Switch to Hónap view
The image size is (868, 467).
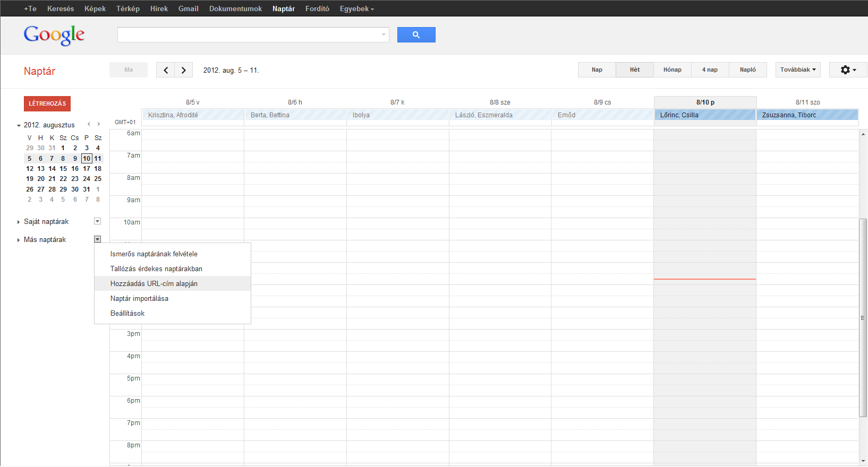[x=673, y=70]
